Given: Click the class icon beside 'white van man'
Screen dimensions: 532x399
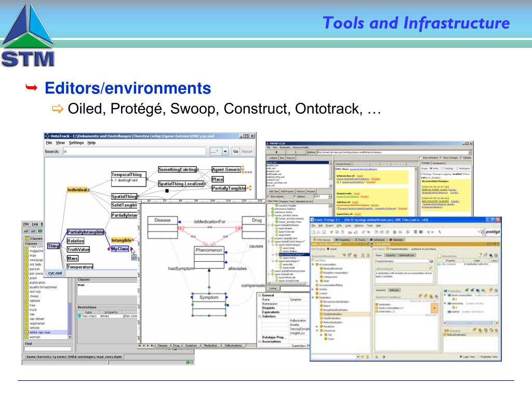Looking at the screenshot, I should [26, 332].
